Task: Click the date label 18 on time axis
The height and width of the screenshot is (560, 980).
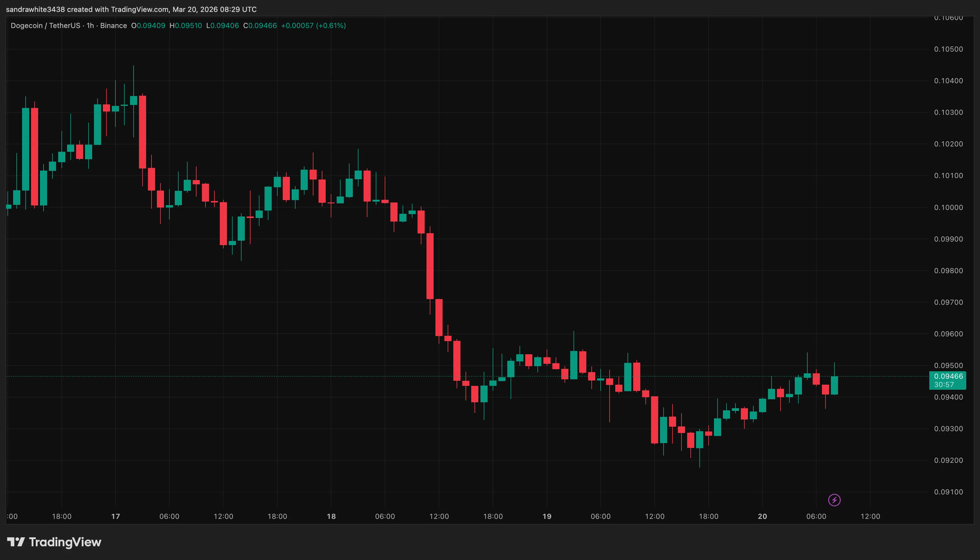Action: tap(331, 516)
